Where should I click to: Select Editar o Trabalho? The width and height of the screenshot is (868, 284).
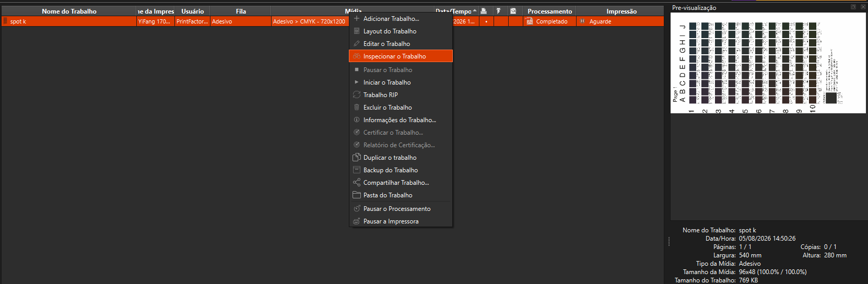[x=401, y=44]
